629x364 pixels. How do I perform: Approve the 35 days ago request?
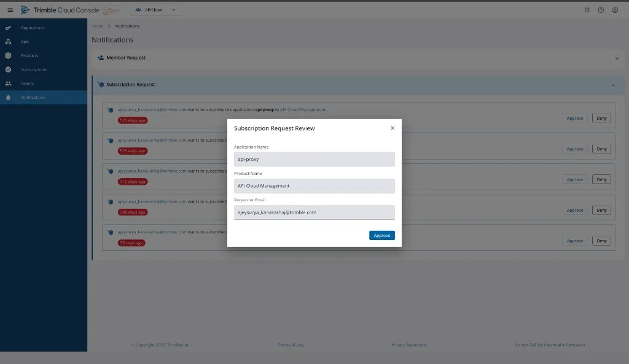point(575,241)
